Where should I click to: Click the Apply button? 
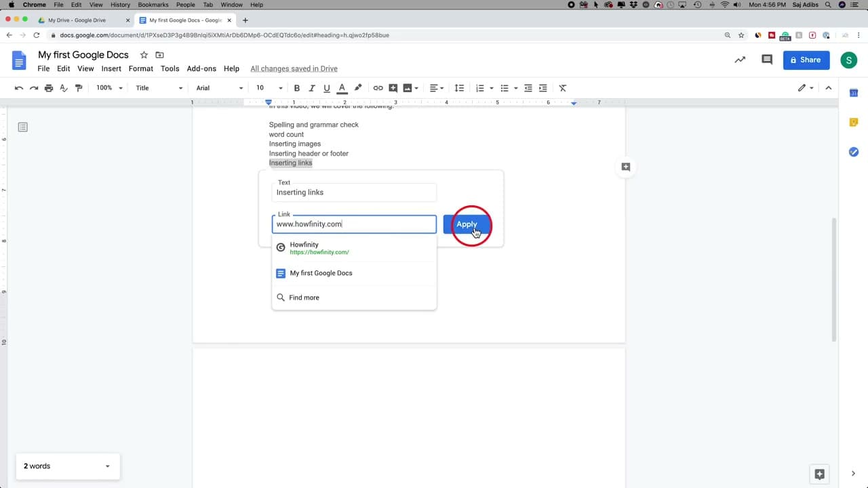point(467,224)
